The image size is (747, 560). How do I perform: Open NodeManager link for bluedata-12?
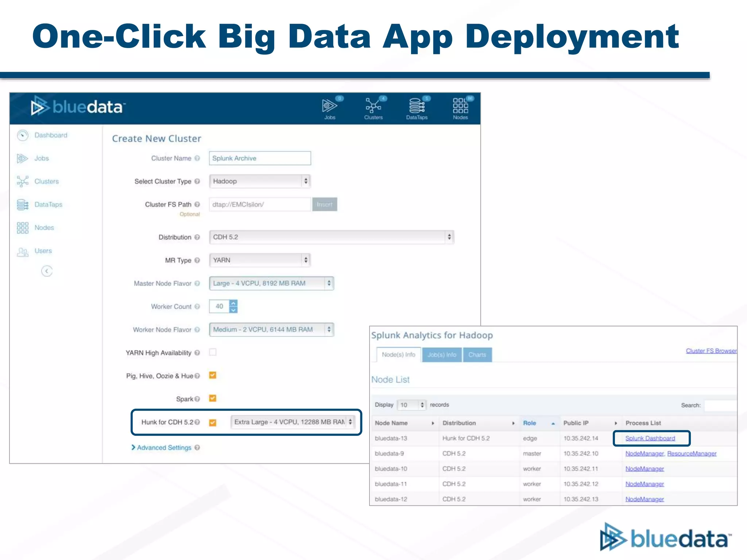(x=645, y=499)
